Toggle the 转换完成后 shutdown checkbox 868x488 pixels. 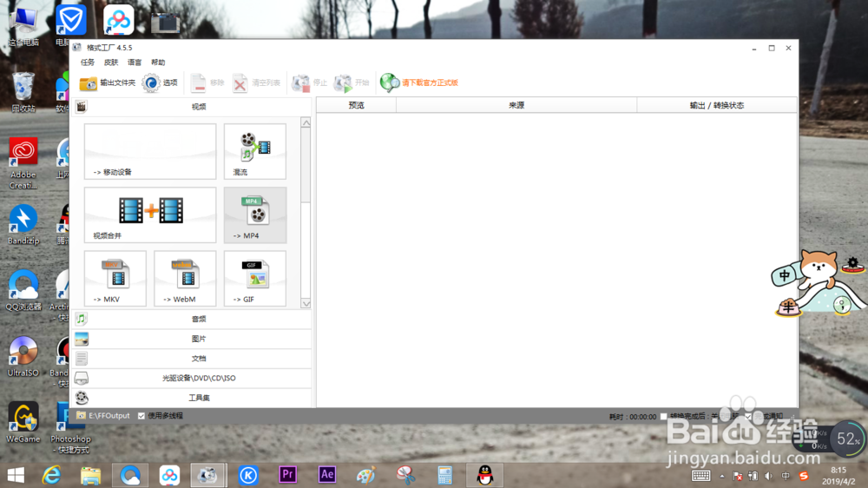click(663, 417)
